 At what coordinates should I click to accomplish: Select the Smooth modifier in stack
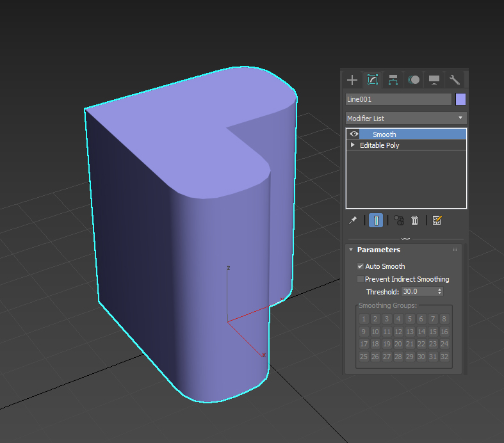(384, 134)
